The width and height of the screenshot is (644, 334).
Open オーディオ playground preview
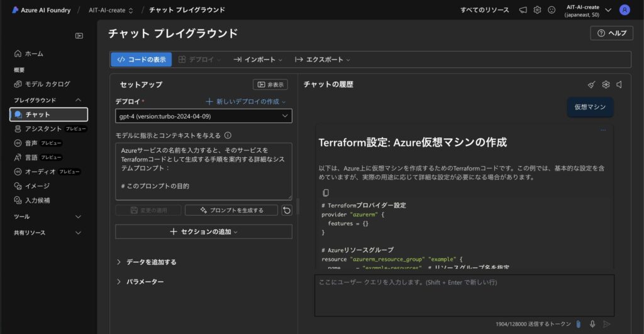pos(47,172)
